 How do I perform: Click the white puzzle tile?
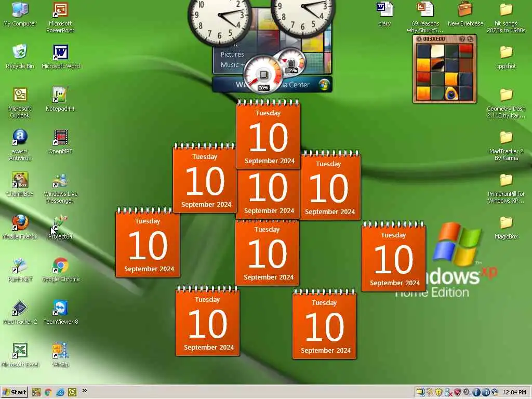click(x=437, y=51)
